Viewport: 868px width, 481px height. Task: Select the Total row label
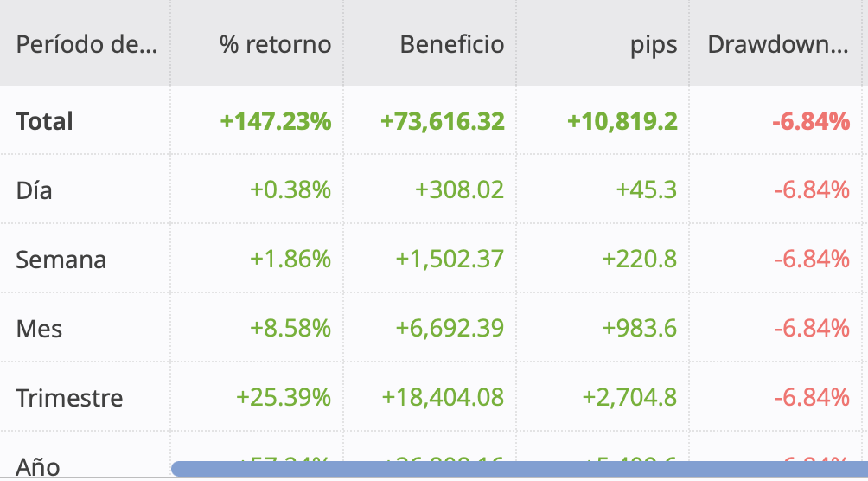pos(45,121)
